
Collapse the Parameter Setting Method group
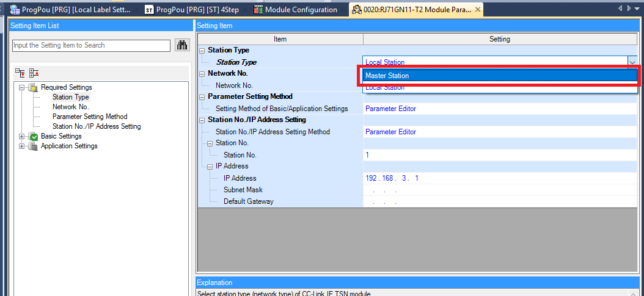click(x=202, y=97)
